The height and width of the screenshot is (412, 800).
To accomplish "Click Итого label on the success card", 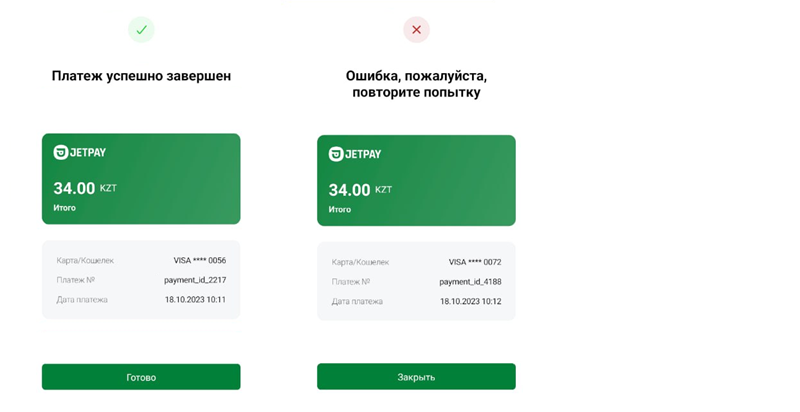I will 64,208.
